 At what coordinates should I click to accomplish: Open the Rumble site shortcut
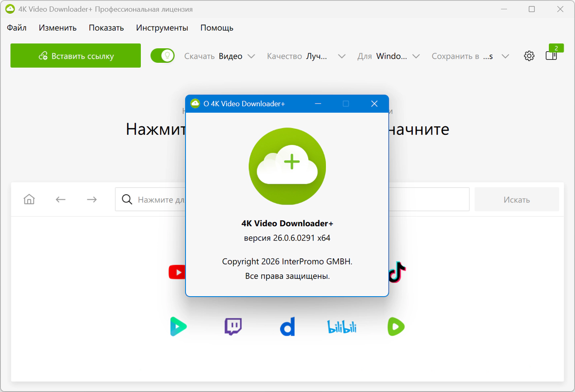396,326
